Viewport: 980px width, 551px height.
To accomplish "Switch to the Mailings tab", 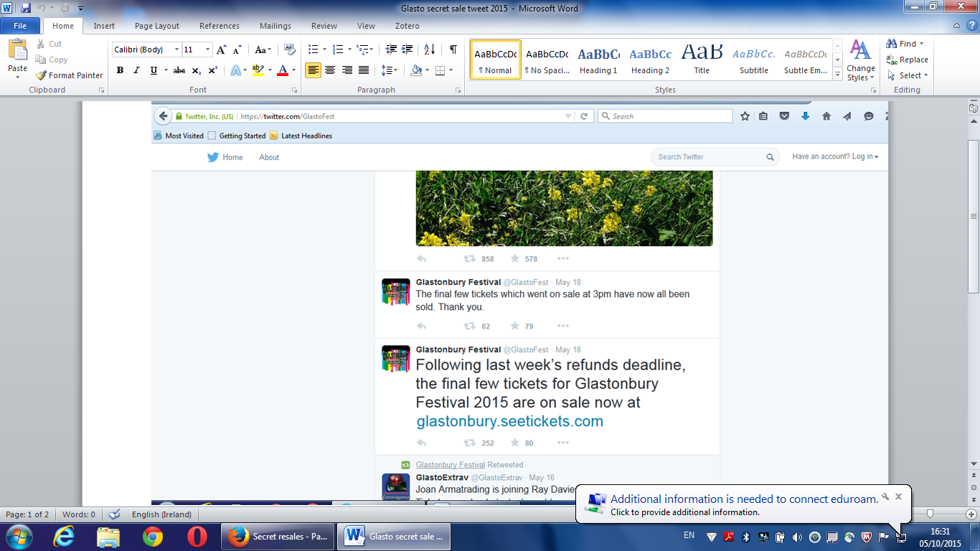I will coord(275,26).
